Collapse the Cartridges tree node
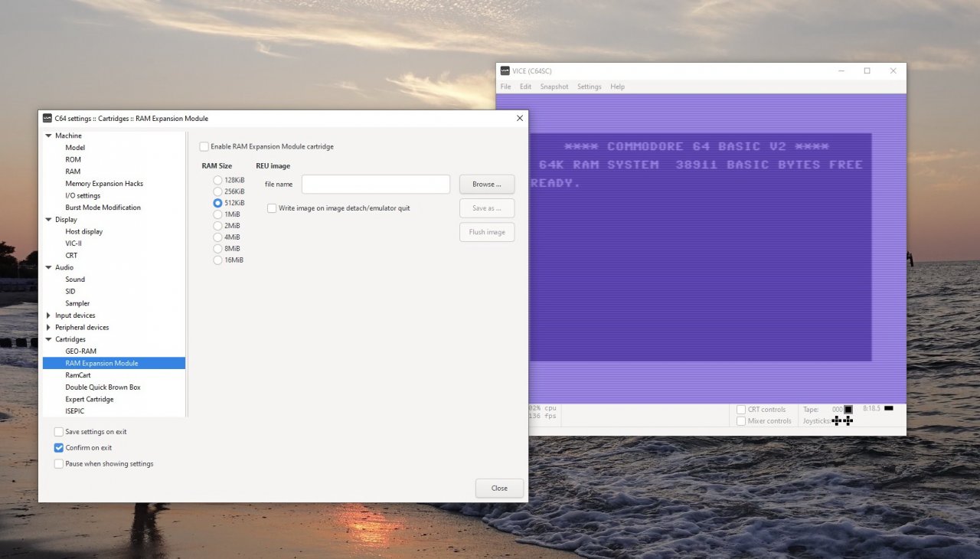The image size is (980, 559). [48, 339]
